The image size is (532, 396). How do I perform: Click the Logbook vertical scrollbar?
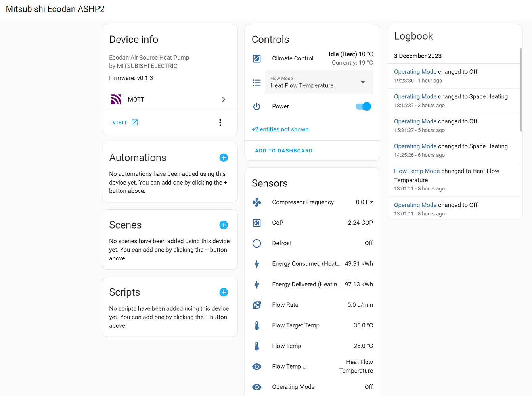[x=521, y=90]
